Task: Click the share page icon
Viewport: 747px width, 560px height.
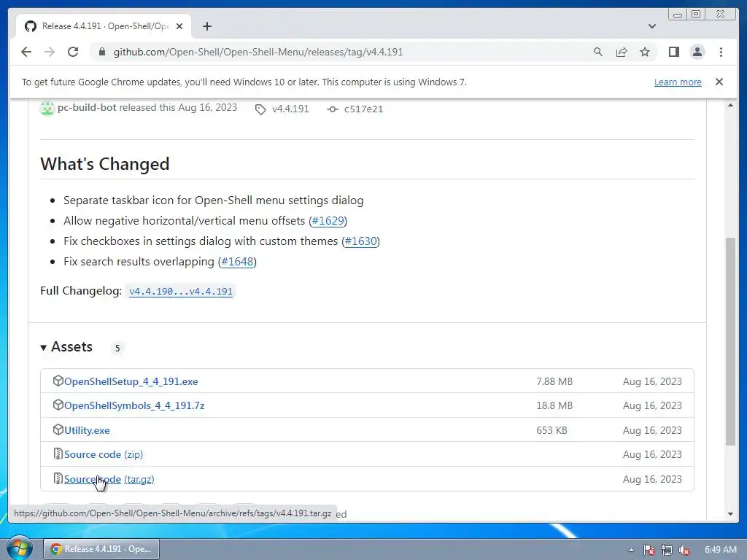Action: point(622,52)
